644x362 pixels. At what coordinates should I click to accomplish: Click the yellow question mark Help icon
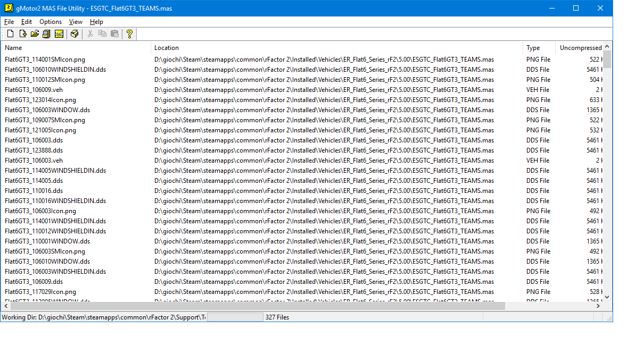[x=130, y=34]
